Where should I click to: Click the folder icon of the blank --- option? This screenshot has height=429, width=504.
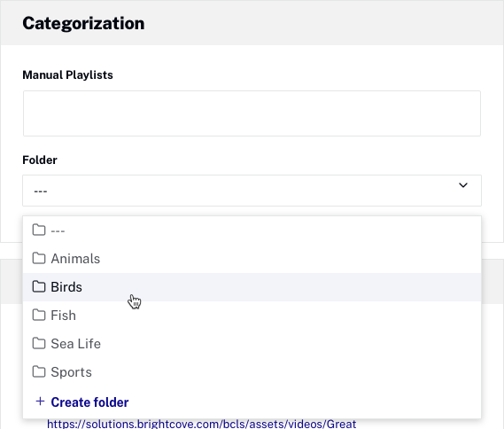(39, 230)
